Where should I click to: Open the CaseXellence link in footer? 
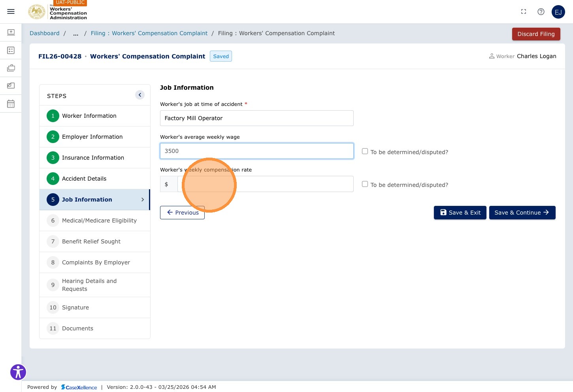(79, 387)
